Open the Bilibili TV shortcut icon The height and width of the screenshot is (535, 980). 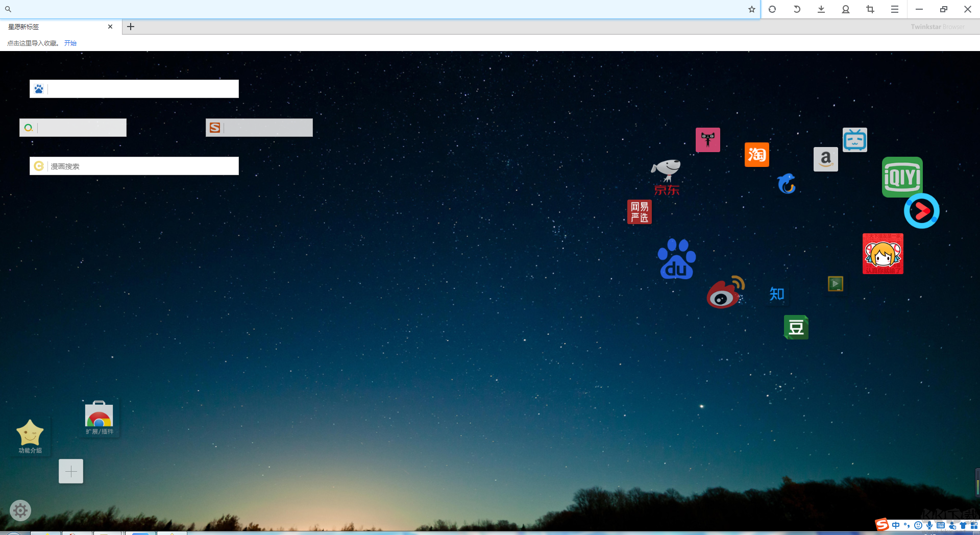click(855, 140)
